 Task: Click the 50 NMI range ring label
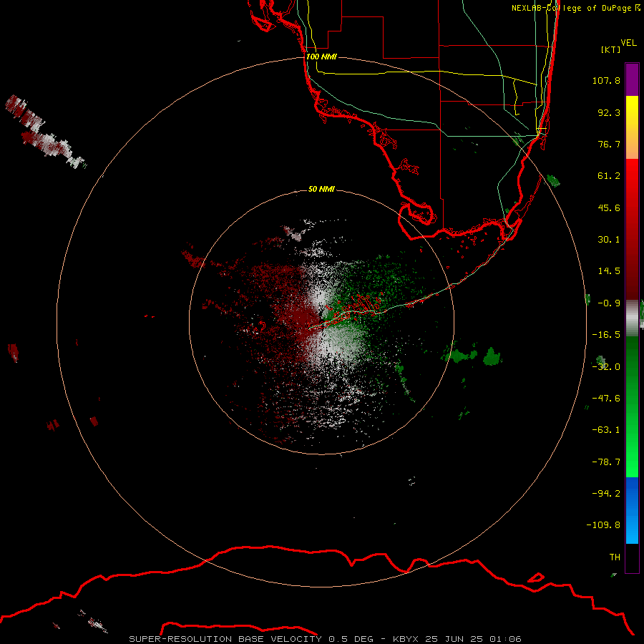321,189
